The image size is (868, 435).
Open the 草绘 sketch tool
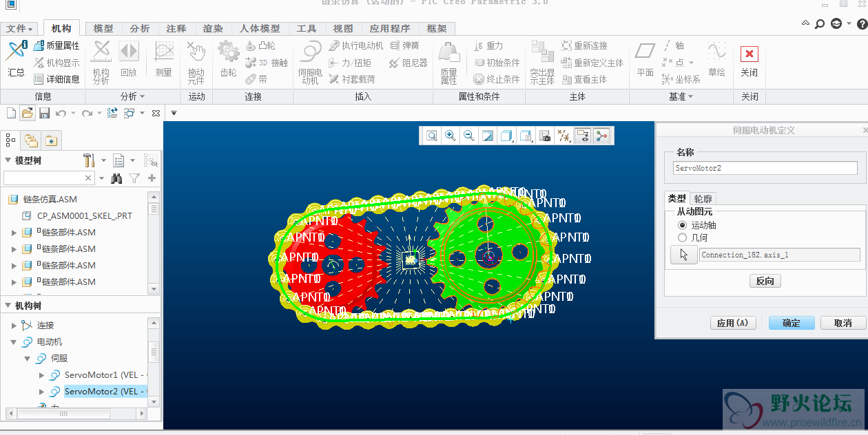[x=716, y=59]
